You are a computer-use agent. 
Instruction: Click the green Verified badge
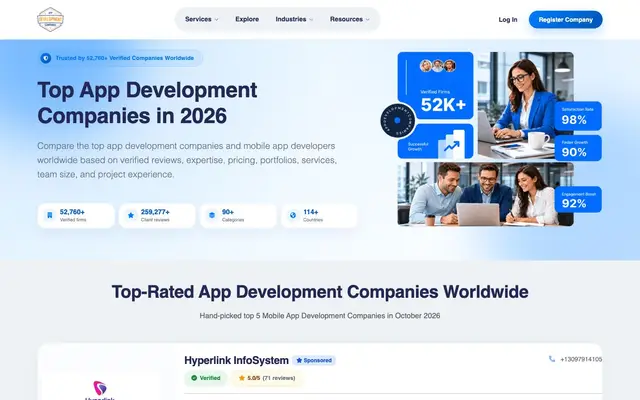206,378
